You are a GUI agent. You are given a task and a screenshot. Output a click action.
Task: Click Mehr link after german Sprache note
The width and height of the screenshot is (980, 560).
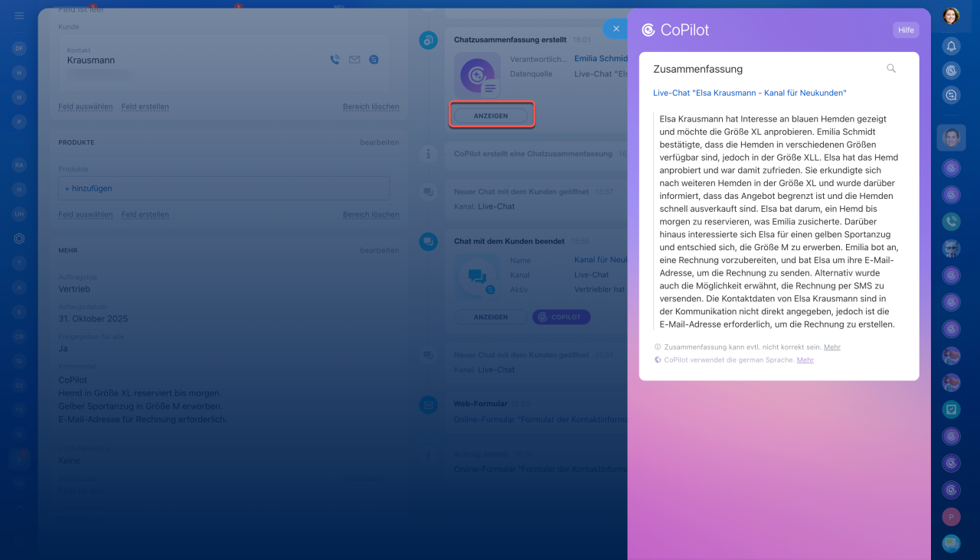[805, 360]
